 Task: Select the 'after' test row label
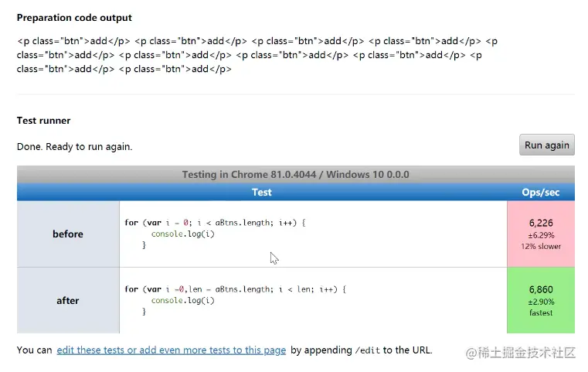(x=68, y=300)
